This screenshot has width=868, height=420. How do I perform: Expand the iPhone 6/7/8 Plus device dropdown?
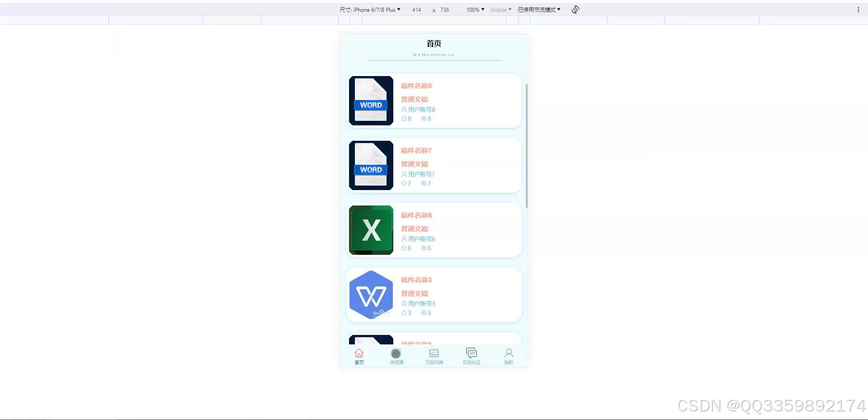click(370, 10)
